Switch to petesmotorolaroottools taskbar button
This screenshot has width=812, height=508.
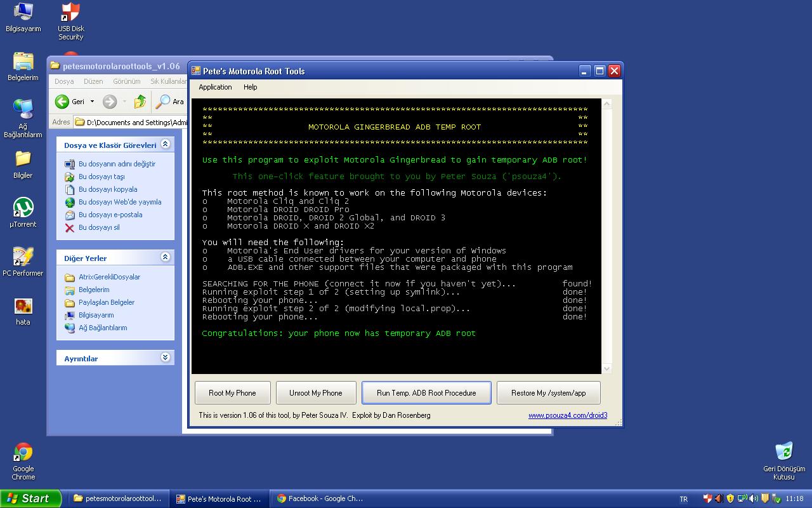(118, 498)
